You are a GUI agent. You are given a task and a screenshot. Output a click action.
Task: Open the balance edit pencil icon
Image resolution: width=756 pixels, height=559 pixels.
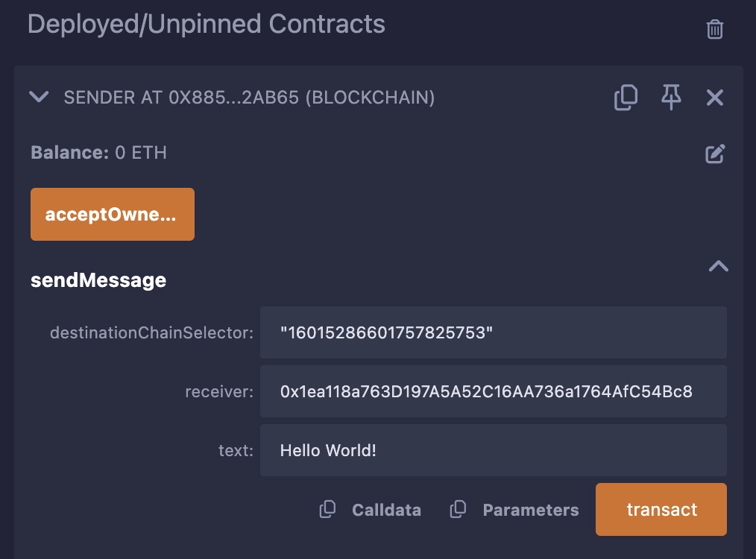715,154
